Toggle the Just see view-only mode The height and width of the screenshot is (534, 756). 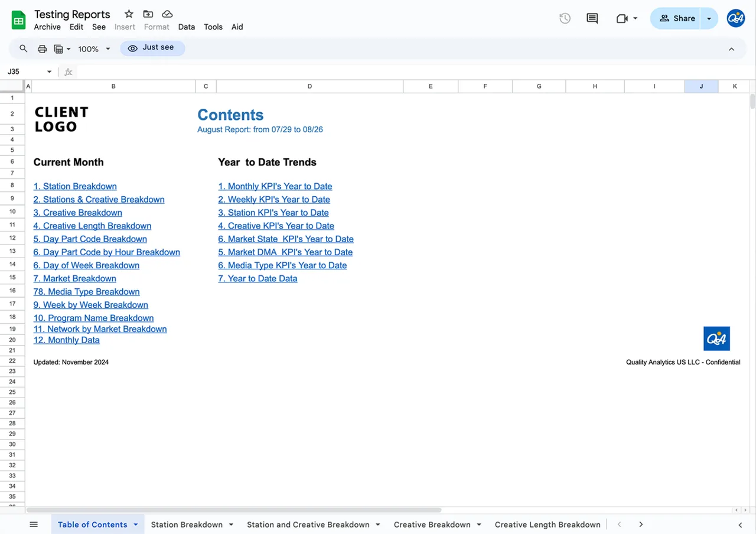(x=152, y=48)
